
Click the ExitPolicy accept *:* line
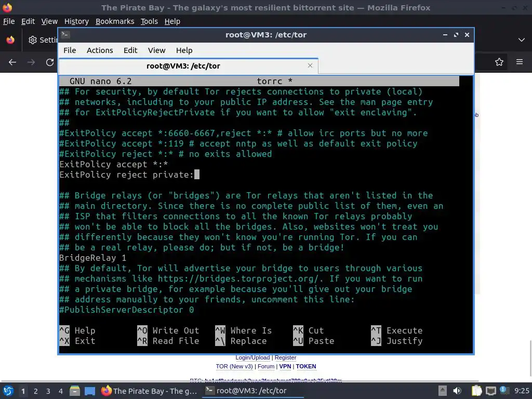pos(113,164)
